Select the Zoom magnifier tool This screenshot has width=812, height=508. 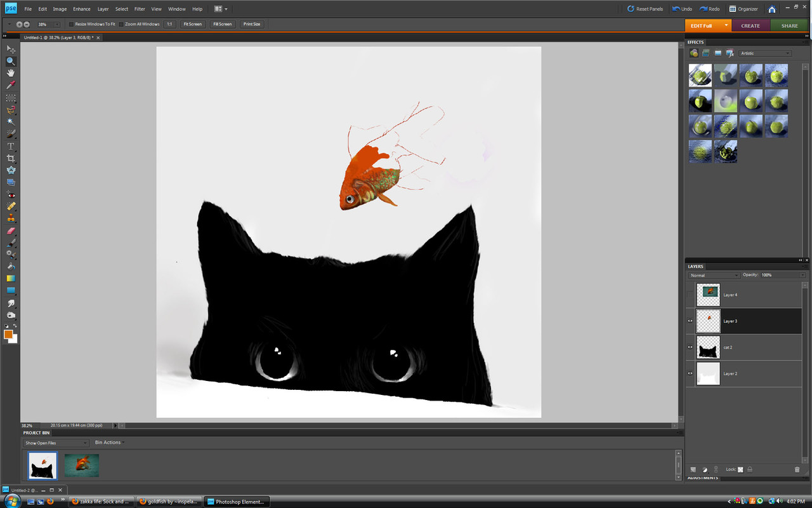[11, 62]
